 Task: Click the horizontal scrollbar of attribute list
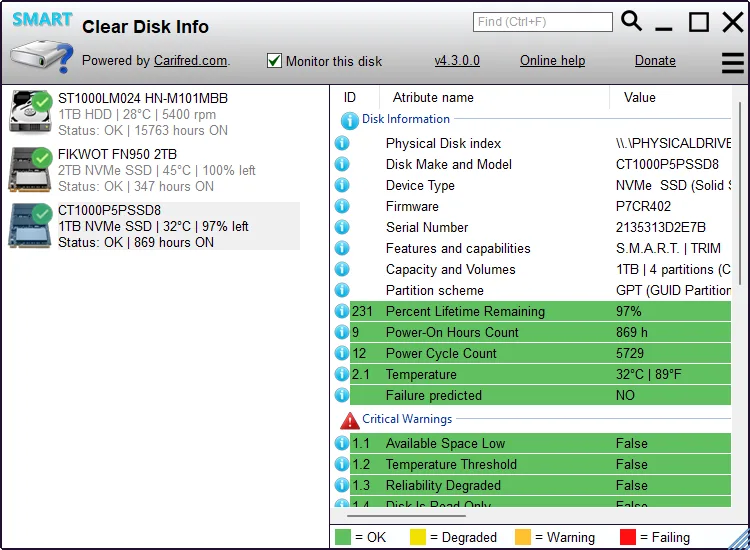(x=407, y=516)
